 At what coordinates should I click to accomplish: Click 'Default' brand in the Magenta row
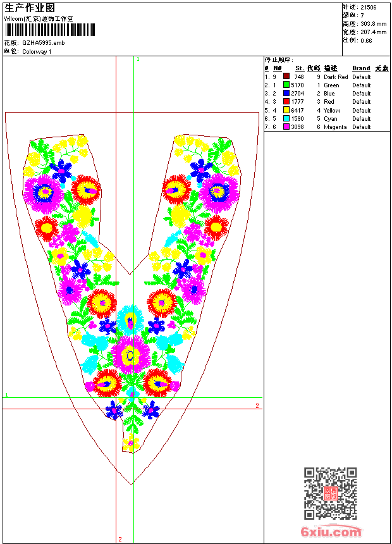pyautogui.click(x=362, y=127)
